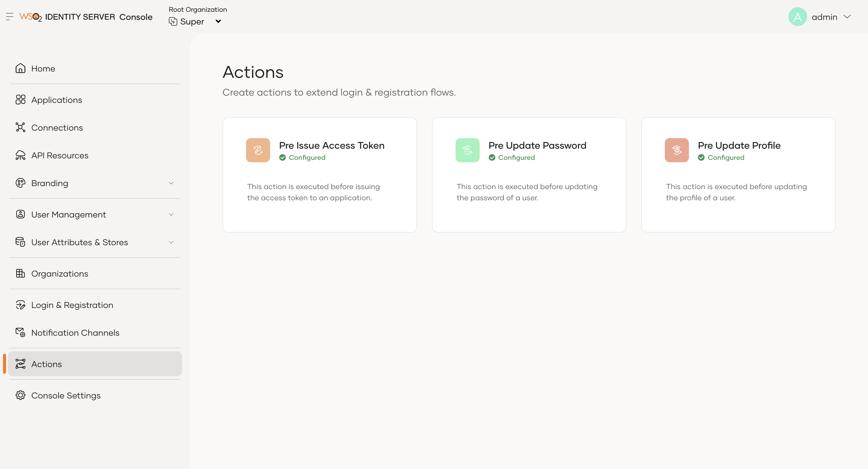Image resolution: width=868 pixels, height=469 pixels.
Task: Select Actions in the navigation menu
Action: coord(46,364)
